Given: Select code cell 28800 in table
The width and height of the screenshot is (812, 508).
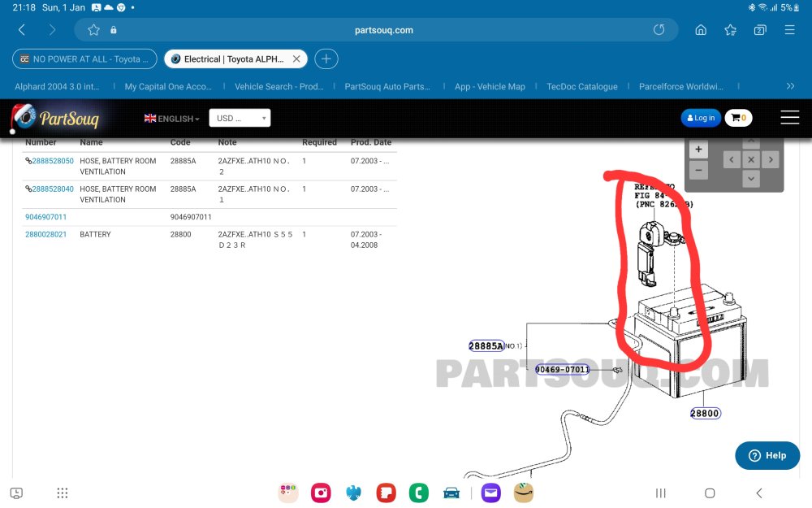Looking at the screenshot, I should [x=180, y=234].
